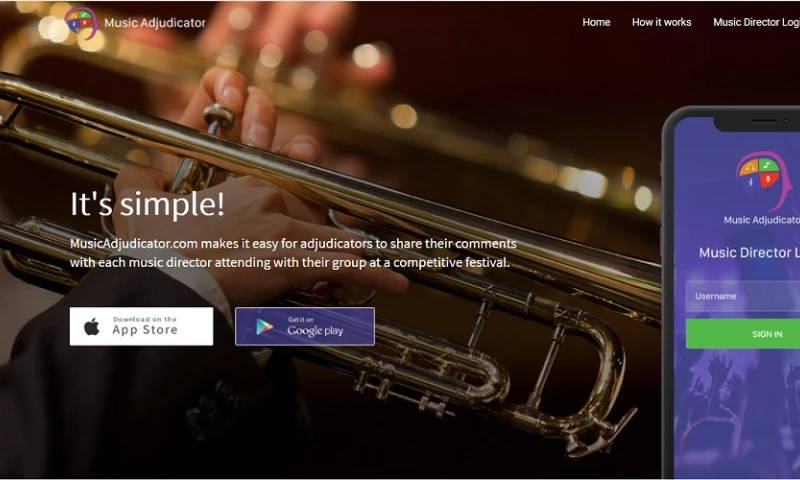The width and height of the screenshot is (800, 480).
Task: Click green music note segment of phone logo
Action: pyautogui.click(x=769, y=165)
